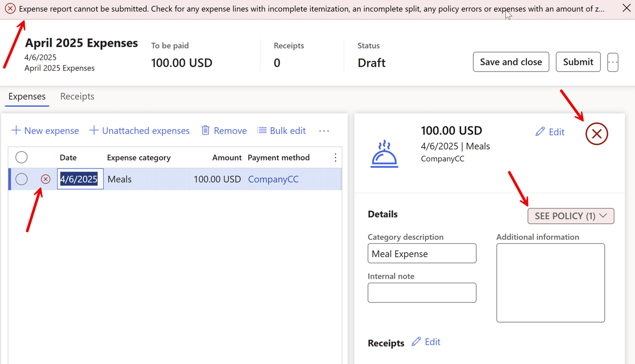Click the meal cloche category icon

385,154
